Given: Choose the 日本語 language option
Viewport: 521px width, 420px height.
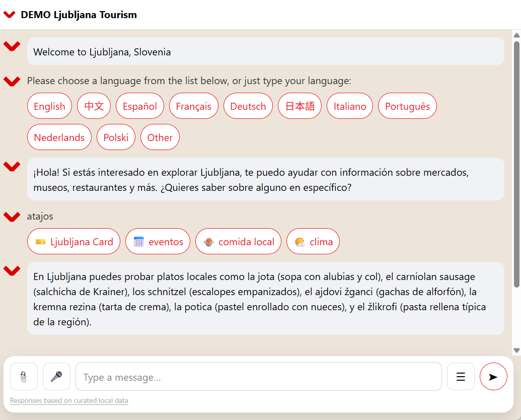Looking at the screenshot, I should (x=300, y=106).
